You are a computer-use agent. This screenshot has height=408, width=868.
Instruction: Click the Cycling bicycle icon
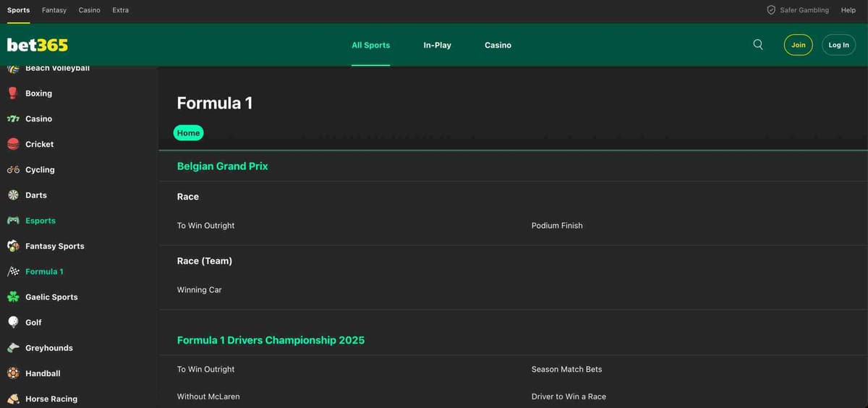pos(13,170)
